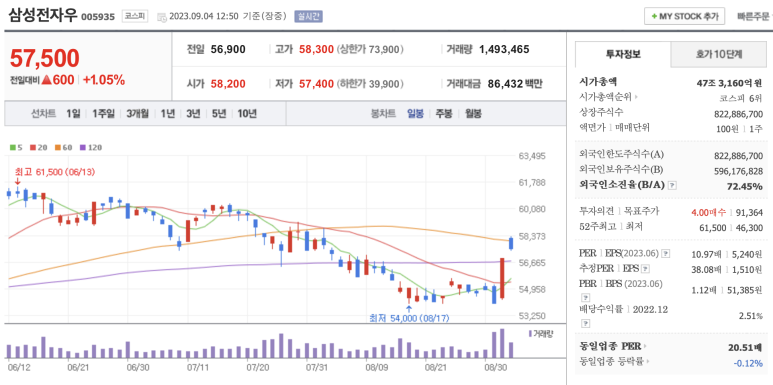Select the 일봉 candle chart
This screenshot has width=773, height=385.
pos(415,114)
